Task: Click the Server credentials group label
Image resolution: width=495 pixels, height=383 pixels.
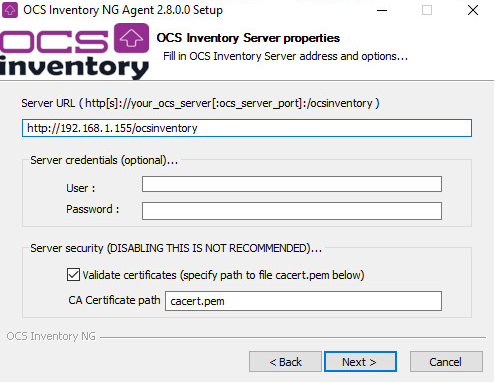Action: (104, 160)
